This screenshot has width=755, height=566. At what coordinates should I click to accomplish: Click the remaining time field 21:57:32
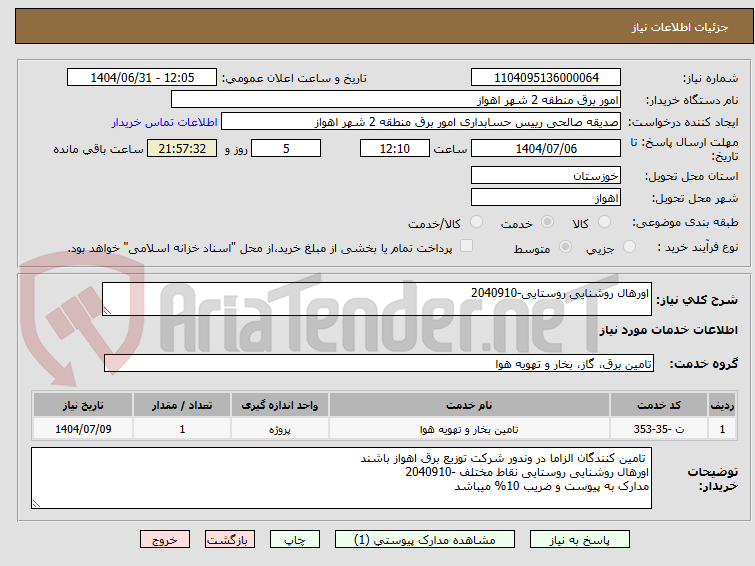[x=182, y=148]
